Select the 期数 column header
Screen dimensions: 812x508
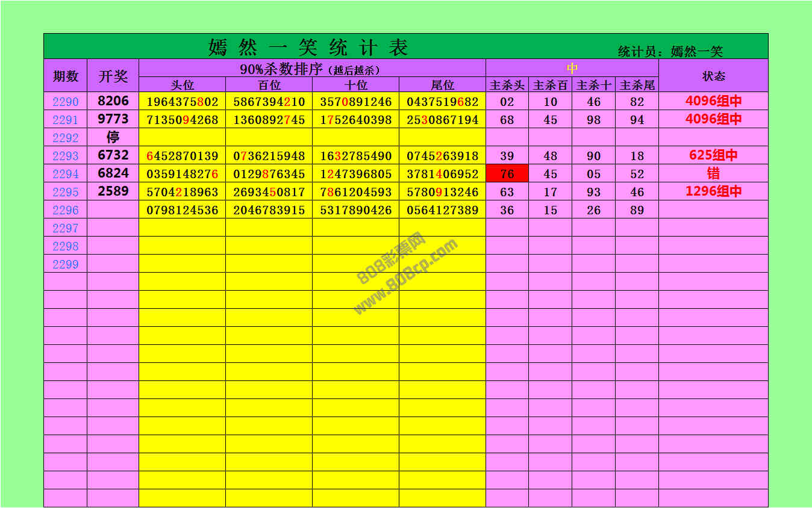(x=65, y=76)
